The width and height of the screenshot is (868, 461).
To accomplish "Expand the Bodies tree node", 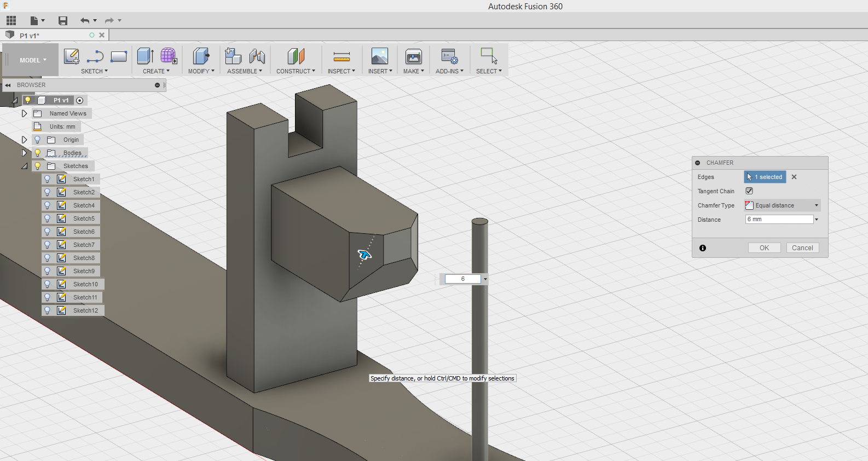I will [24, 153].
